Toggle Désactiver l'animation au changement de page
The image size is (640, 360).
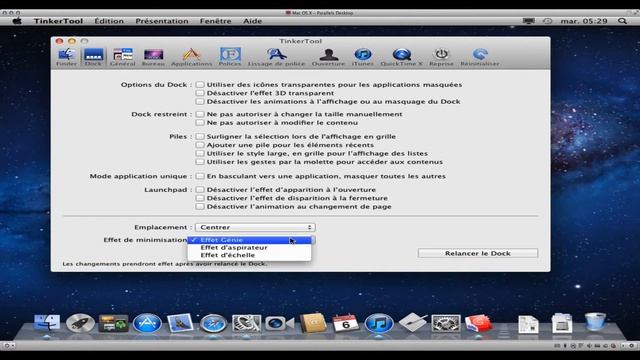[200, 207]
